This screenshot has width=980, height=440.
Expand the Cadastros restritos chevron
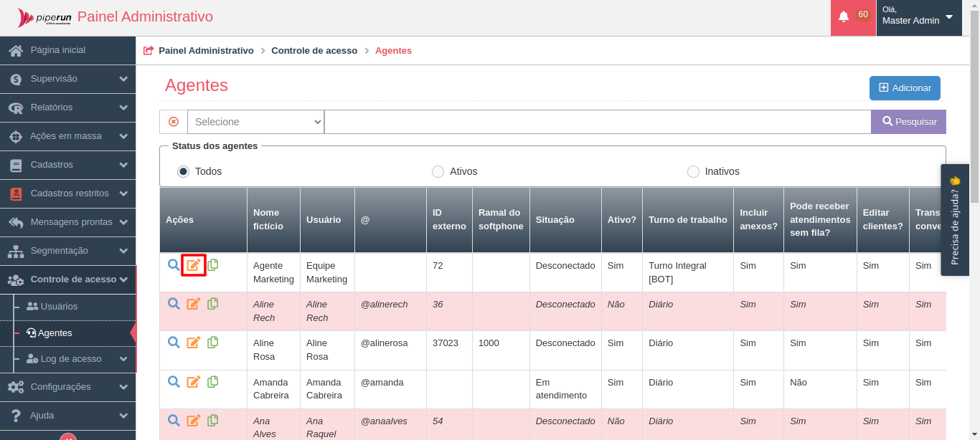click(x=123, y=193)
